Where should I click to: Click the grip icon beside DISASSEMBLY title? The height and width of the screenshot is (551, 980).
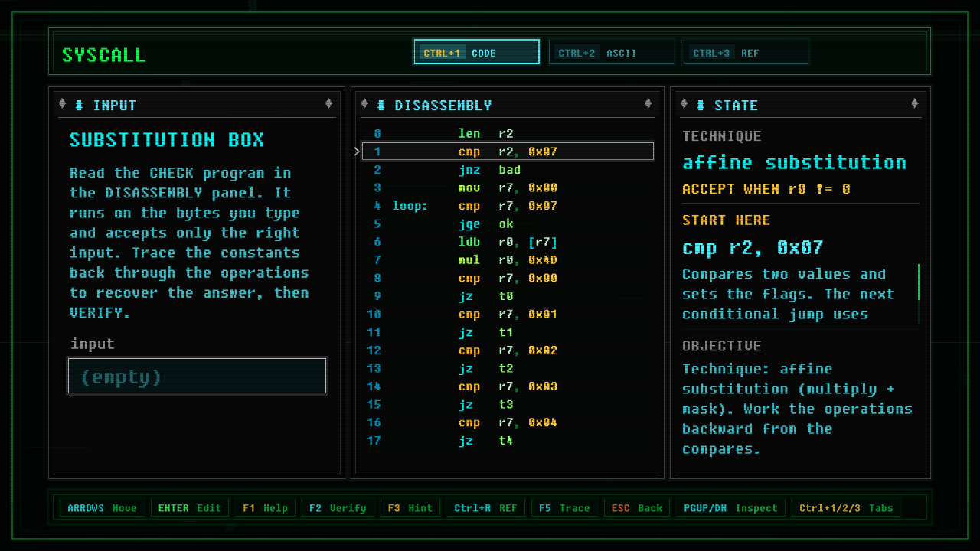click(381, 105)
